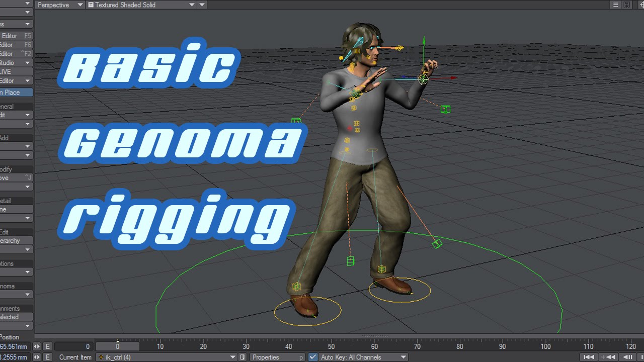Click the timeline frame slider handle at 0

coord(117,346)
